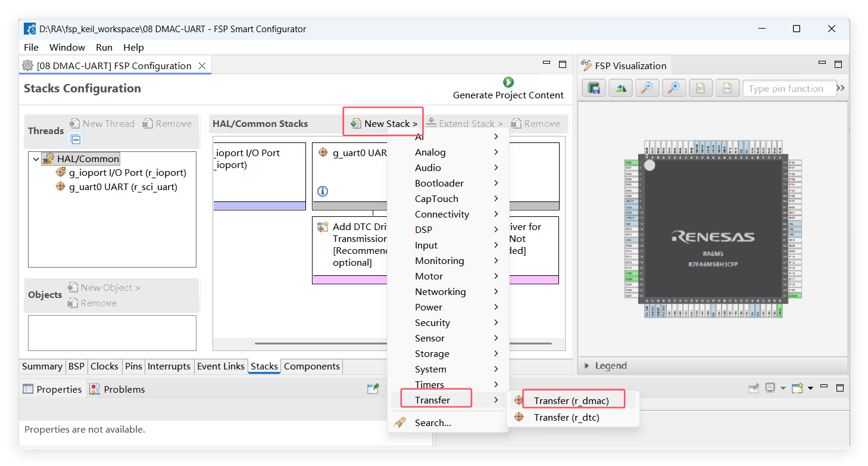Click the Renesas RA6M5 chip package image
868x466 pixels.
(x=713, y=229)
